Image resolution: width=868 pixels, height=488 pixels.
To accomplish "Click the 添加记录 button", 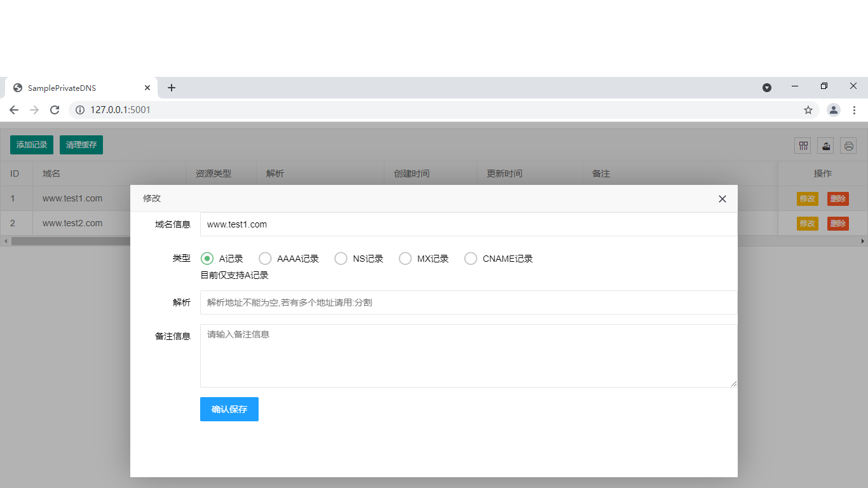I will pos(32,145).
